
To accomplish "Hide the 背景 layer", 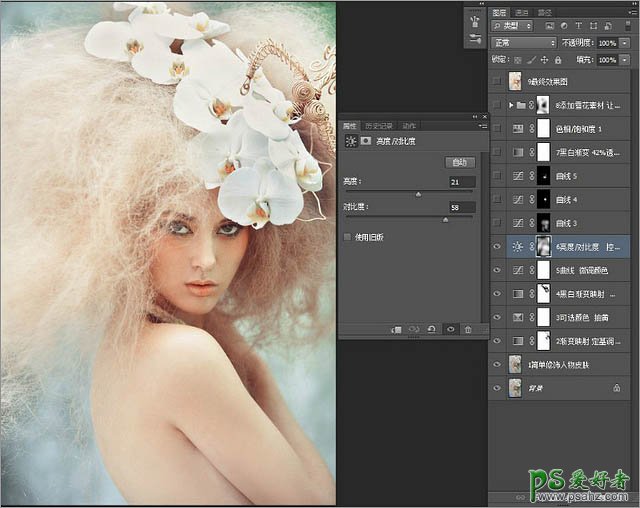I will tap(498, 387).
